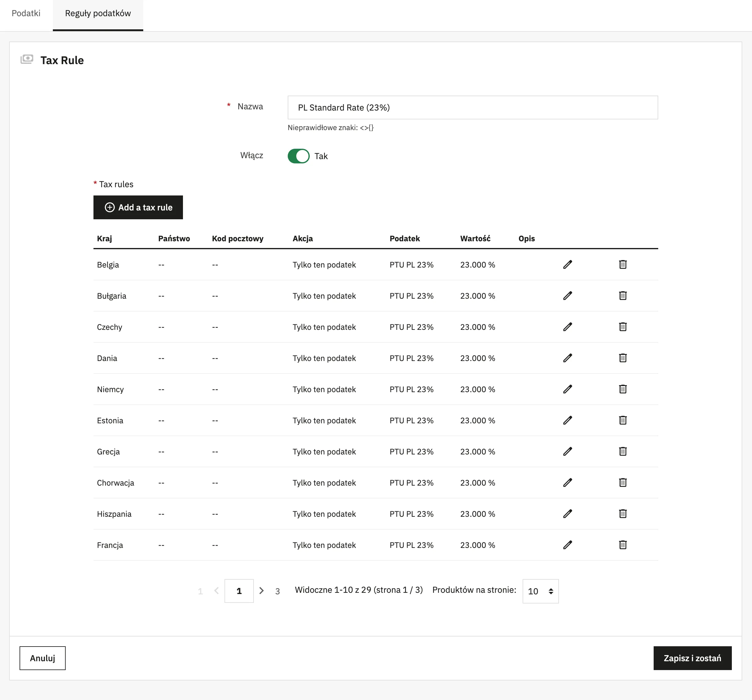The image size is (752, 700).
Task: Delete the Estonia tax rule
Action: click(622, 420)
